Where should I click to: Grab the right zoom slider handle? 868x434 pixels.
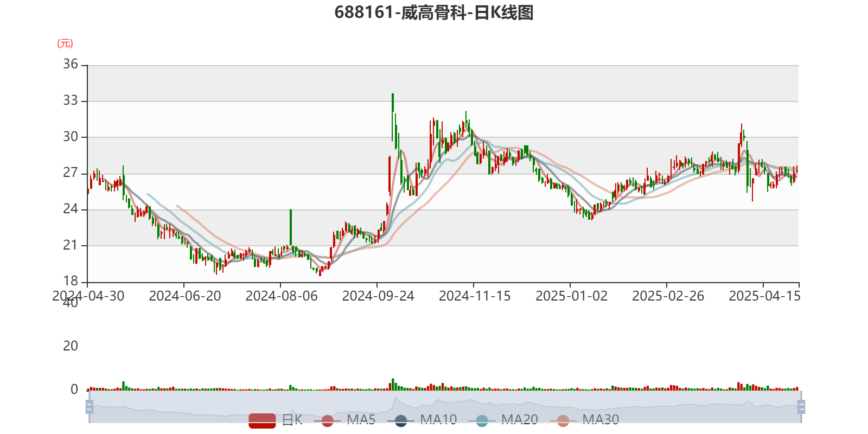click(801, 407)
